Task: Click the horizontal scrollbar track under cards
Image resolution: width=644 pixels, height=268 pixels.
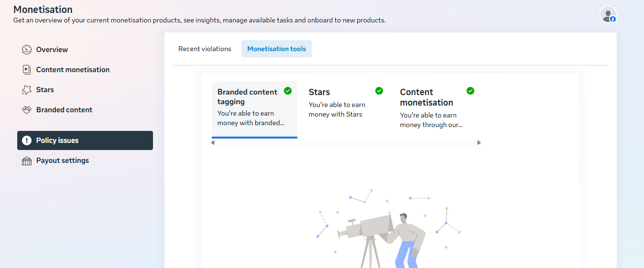Action: coord(346,142)
